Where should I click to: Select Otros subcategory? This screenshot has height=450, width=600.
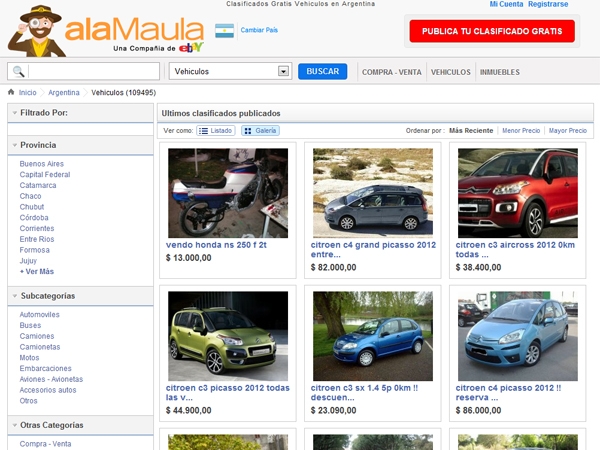pyautogui.click(x=28, y=401)
